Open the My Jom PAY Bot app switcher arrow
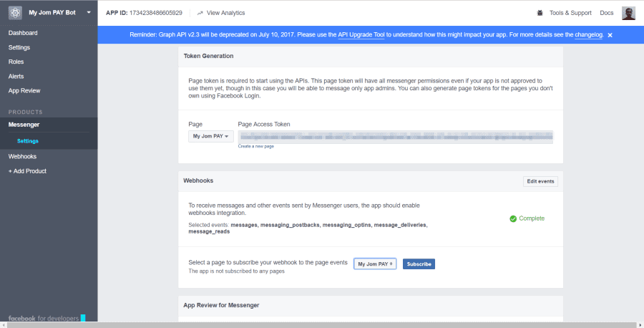Image resolution: width=644 pixels, height=328 pixels. [89, 12]
